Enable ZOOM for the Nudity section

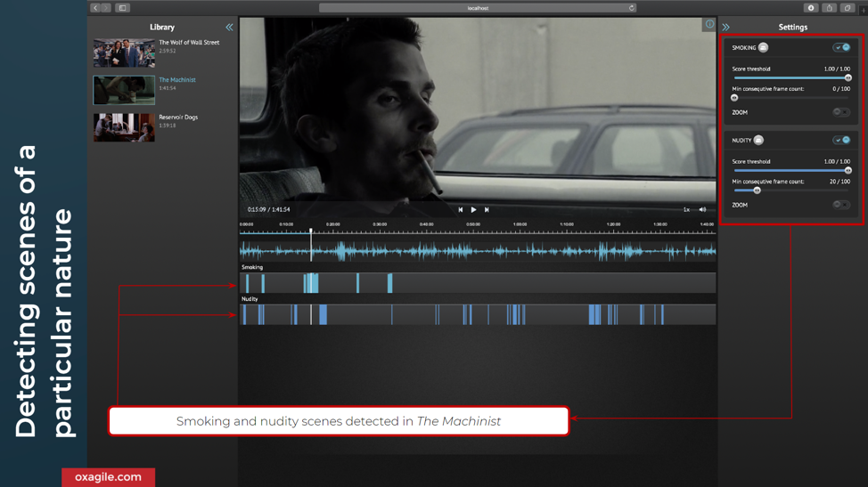click(x=840, y=205)
